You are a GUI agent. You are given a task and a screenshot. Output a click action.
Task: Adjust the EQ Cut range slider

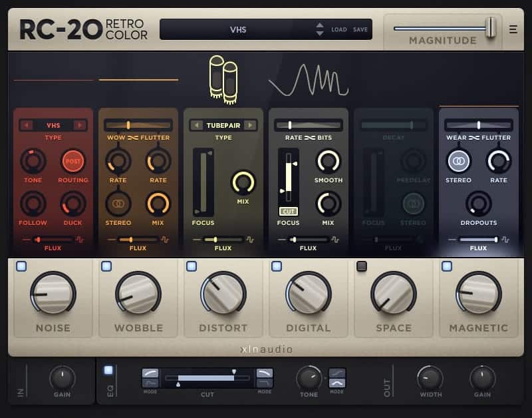tap(207, 378)
